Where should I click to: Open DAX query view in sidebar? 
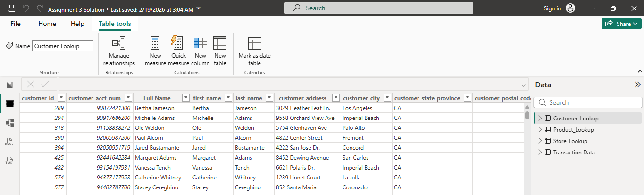[9, 142]
